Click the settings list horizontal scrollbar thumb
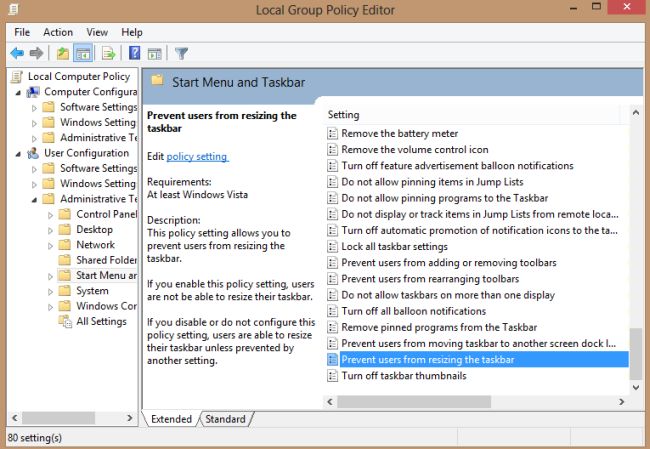 pyautogui.click(x=414, y=402)
